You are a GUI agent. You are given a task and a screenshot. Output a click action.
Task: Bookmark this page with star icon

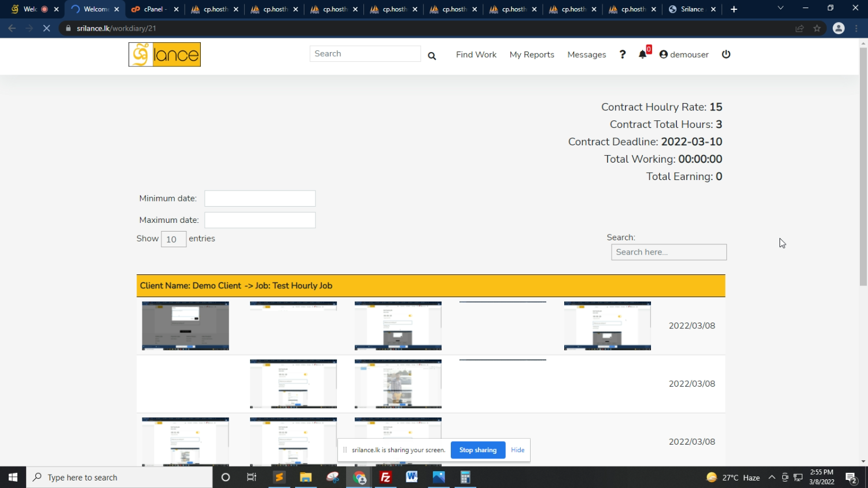pos(817,28)
